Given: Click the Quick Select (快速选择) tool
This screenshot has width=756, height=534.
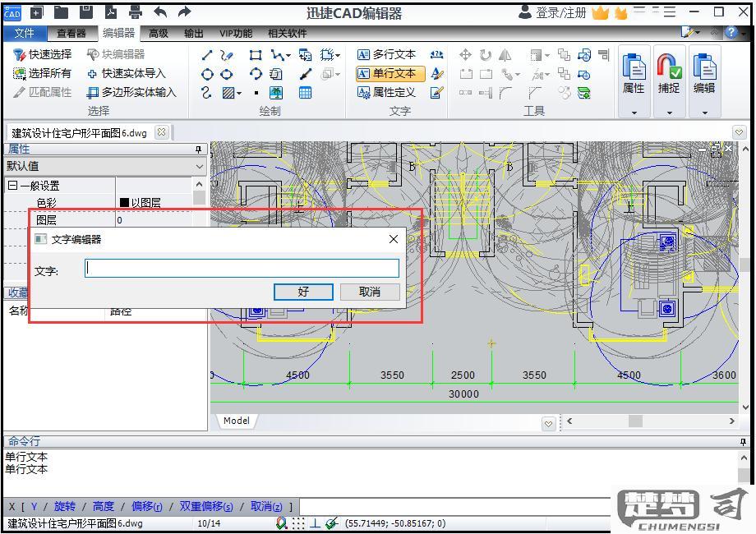Looking at the screenshot, I should pyautogui.click(x=43, y=54).
